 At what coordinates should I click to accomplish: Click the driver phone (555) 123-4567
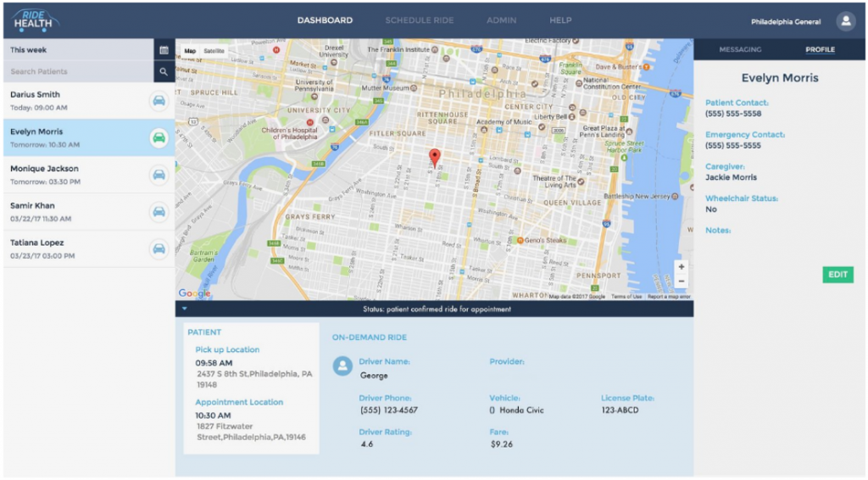(x=388, y=410)
